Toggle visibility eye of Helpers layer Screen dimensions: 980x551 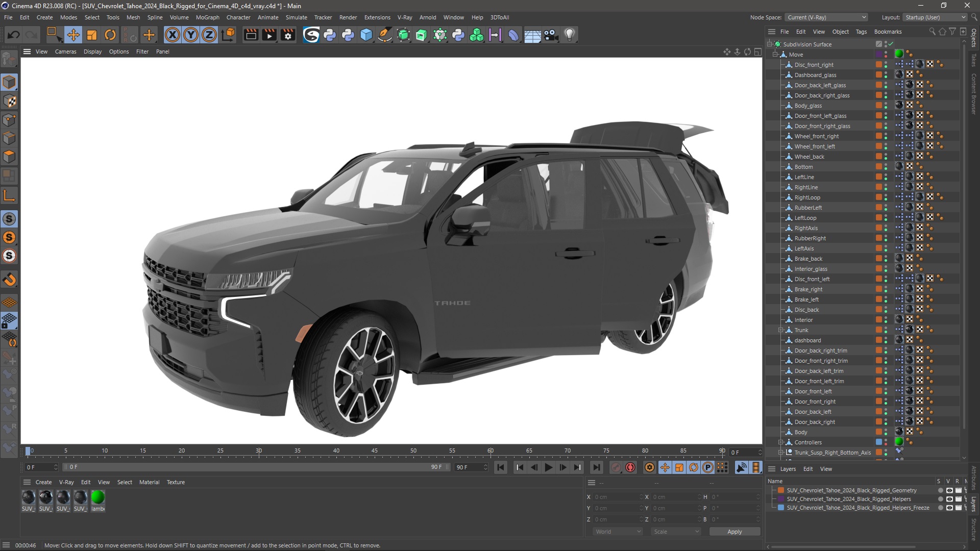click(x=949, y=499)
